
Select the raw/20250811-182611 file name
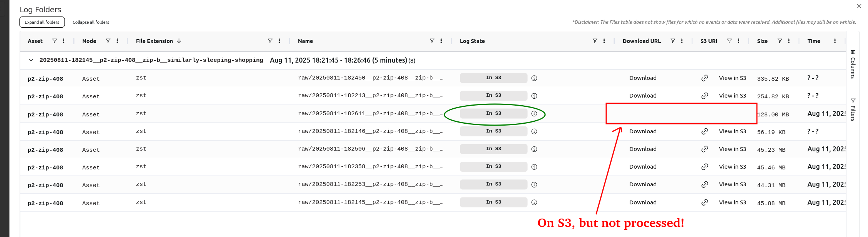coord(371,114)
